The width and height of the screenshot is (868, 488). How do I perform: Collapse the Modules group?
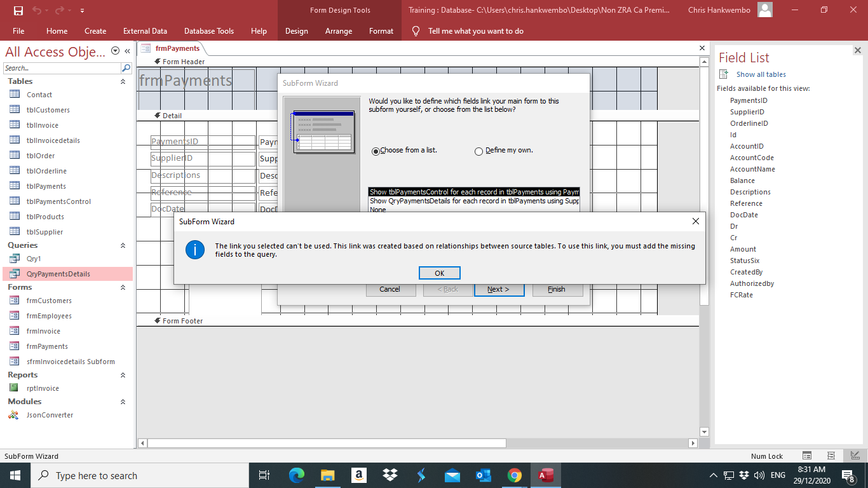click(x=123, y=402)
